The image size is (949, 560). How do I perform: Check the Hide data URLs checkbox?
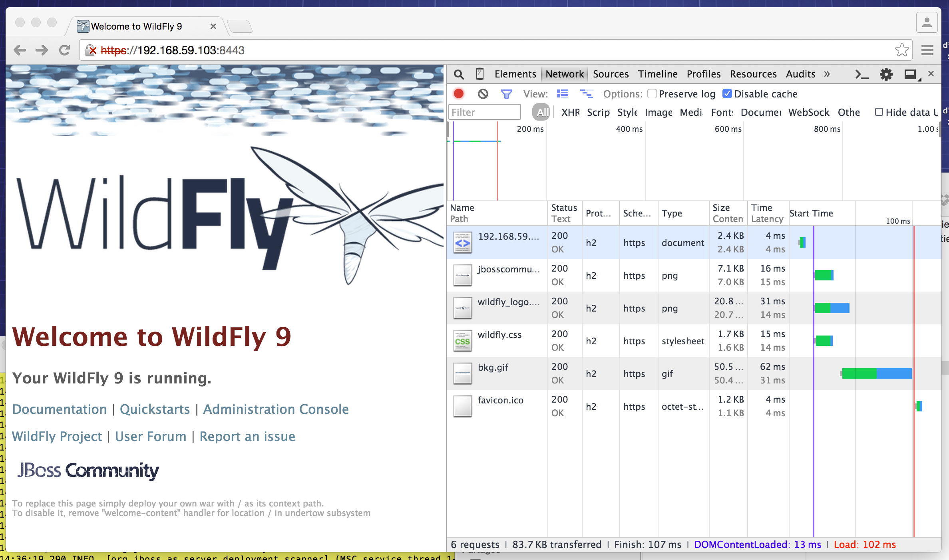(879, 112)
